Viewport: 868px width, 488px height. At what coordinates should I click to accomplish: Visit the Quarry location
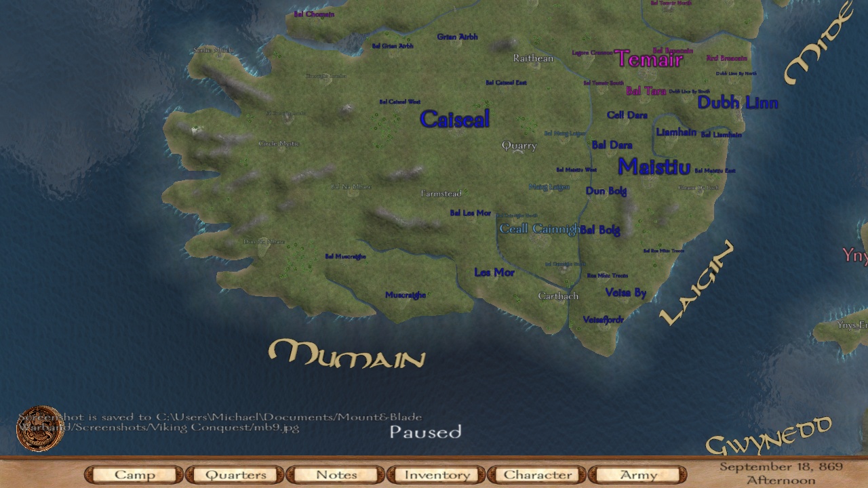click(x=519, y=145)
